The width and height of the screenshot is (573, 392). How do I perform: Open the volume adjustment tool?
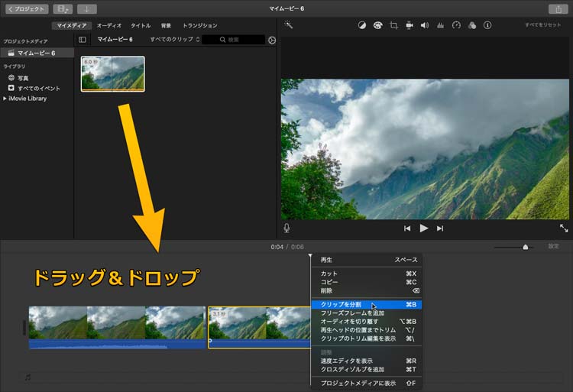[425, 25]
